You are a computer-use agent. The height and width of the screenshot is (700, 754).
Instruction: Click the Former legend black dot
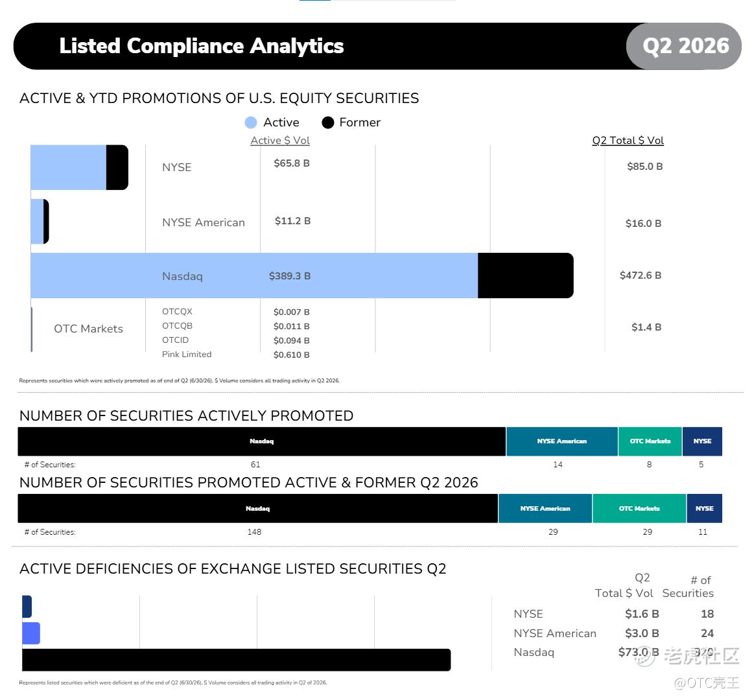[x=328, y=122]
